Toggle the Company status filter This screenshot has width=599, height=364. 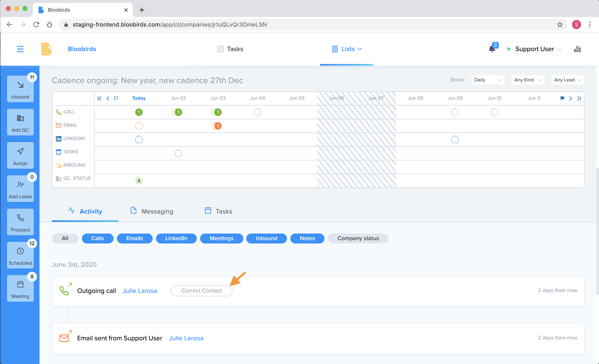click(x=358, y=238)
